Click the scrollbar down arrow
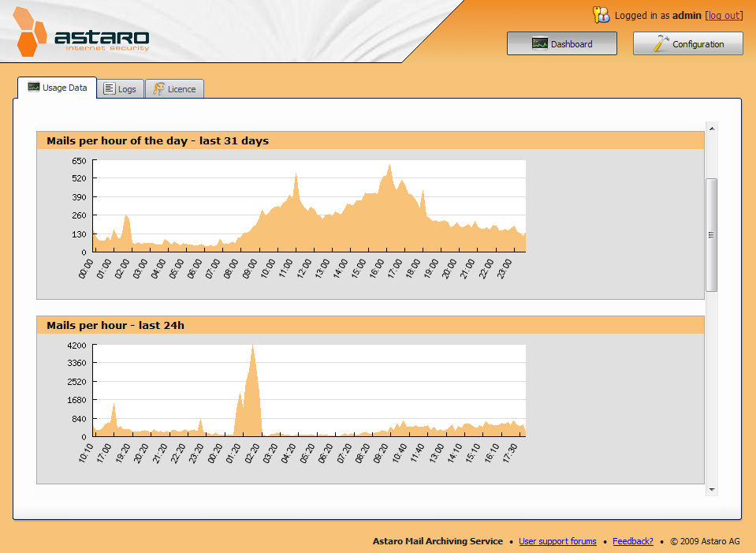756x553 pixels. [712, 490]
